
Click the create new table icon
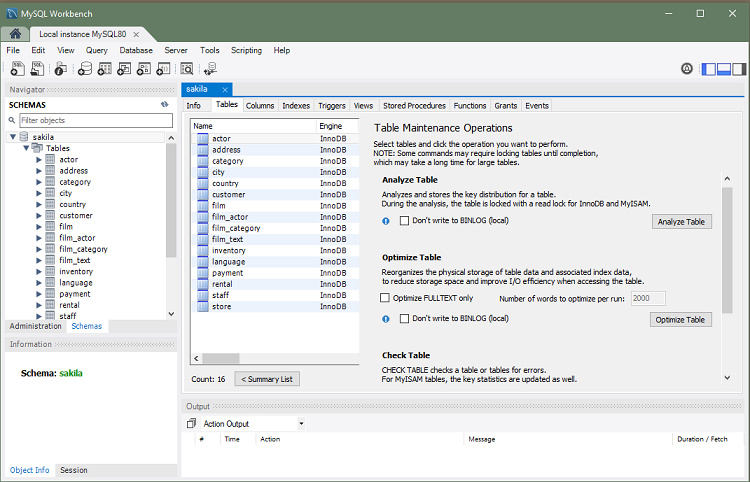106,69
